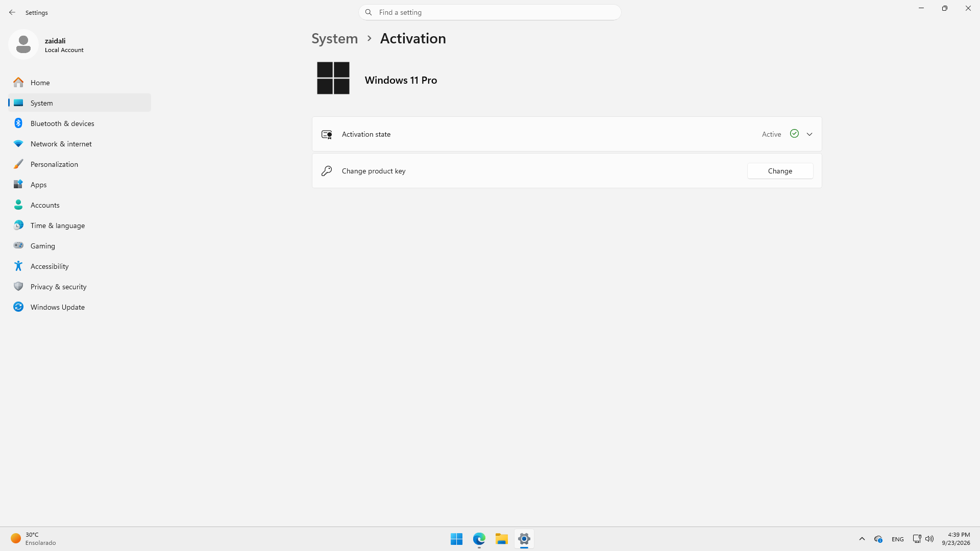Click the zaidali user avatar icon
The image size is (980, 551).
[x=23, y=44]
